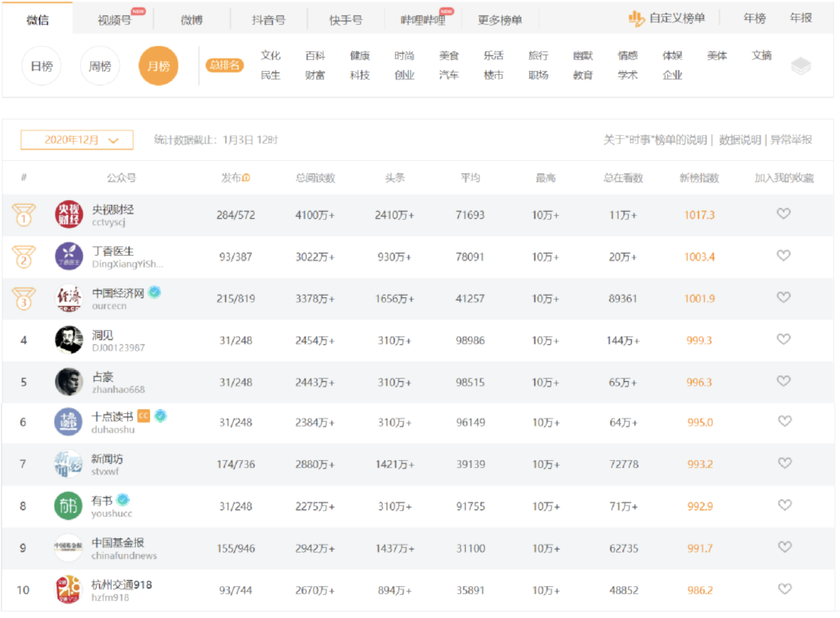Click the 自定义榜单 chart icon
Viewport: 840px width, 618px height.
(636, 19)
